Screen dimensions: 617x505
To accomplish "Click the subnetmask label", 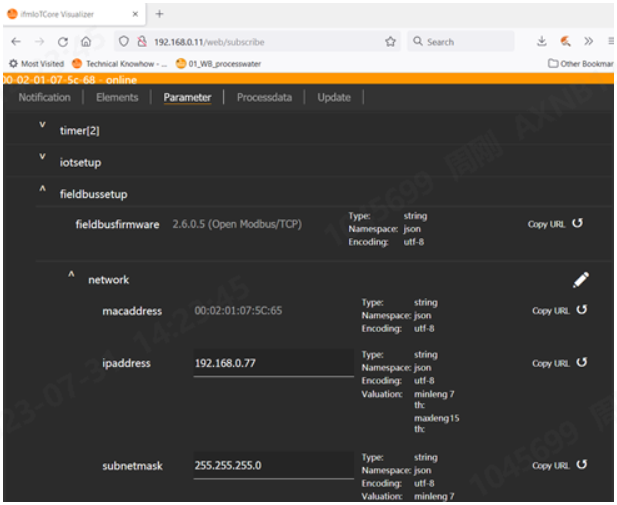I will pyautogui.click(x=132, y=466).
